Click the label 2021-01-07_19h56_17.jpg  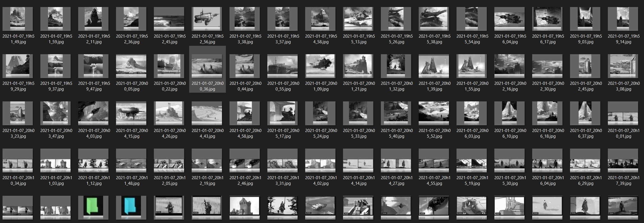coord(548,39)
